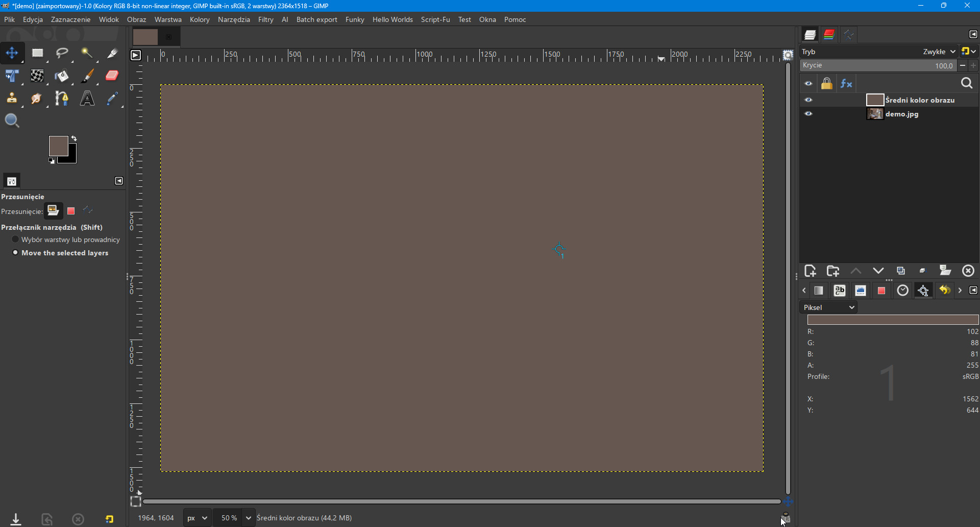Hide the Średni kolor obrazu layer

pyautogui.click(x=808, y=100)
